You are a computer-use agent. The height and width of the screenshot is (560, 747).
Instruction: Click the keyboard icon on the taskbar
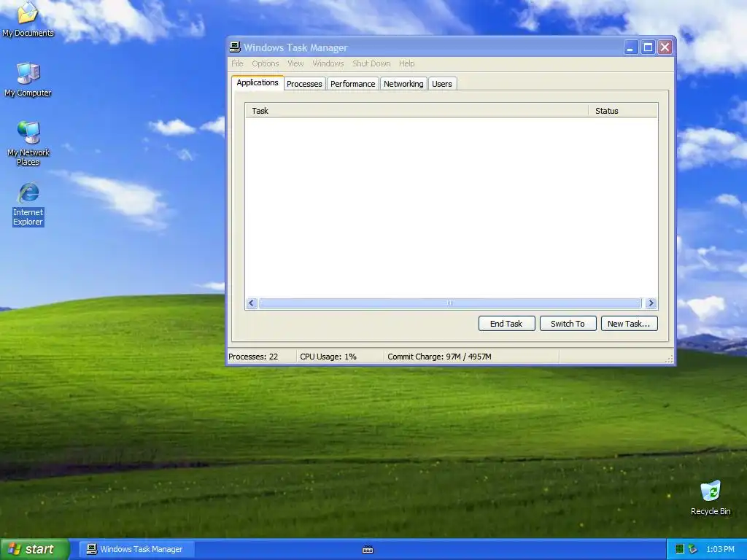point(368,550)
